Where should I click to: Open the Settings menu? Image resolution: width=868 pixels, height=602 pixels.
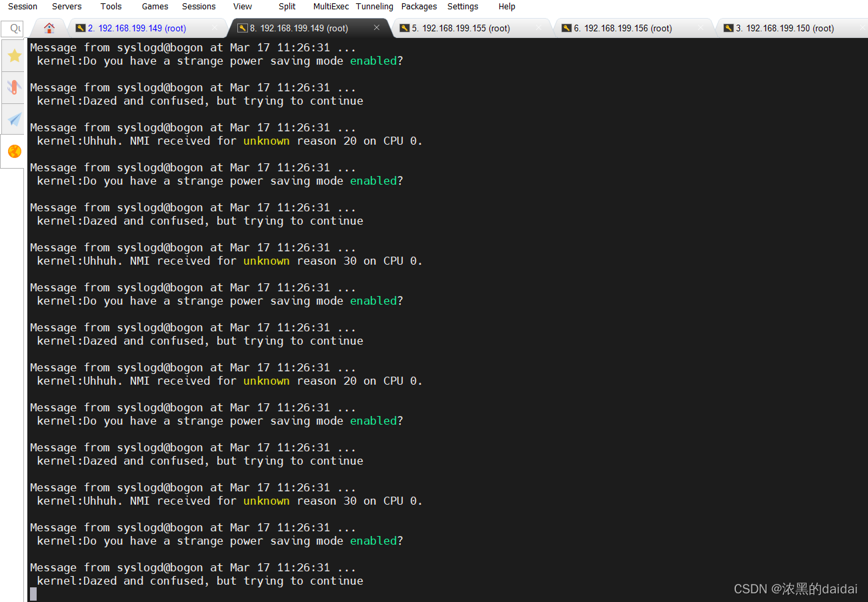[463, 7]
